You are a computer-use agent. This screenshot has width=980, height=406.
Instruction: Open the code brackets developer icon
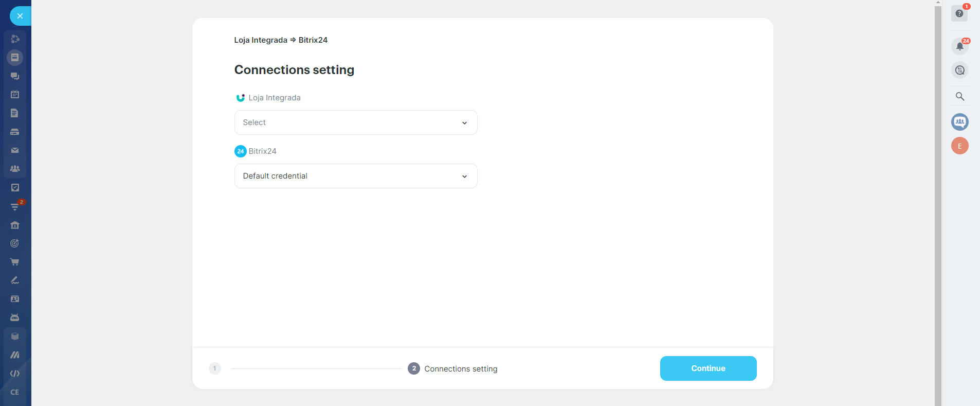[x=15, y=374]
